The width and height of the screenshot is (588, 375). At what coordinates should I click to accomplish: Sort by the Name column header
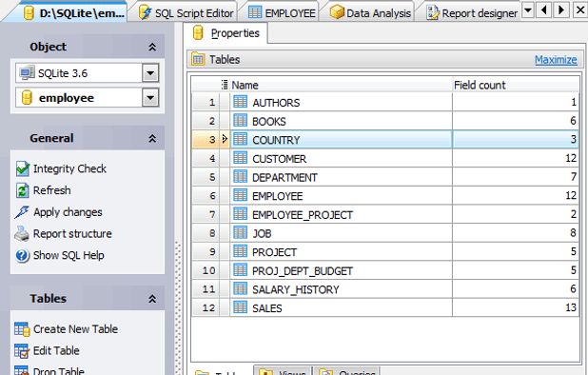342,85
